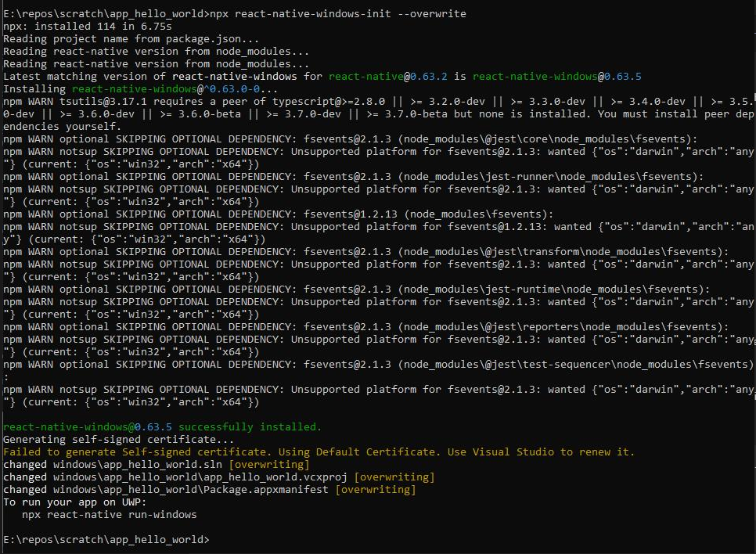Viewport: 756px width, 554px height.
Task: Click 'changed windows\app_hello_world.sln [overwriting]' line
Action: (x=157, y=464)
